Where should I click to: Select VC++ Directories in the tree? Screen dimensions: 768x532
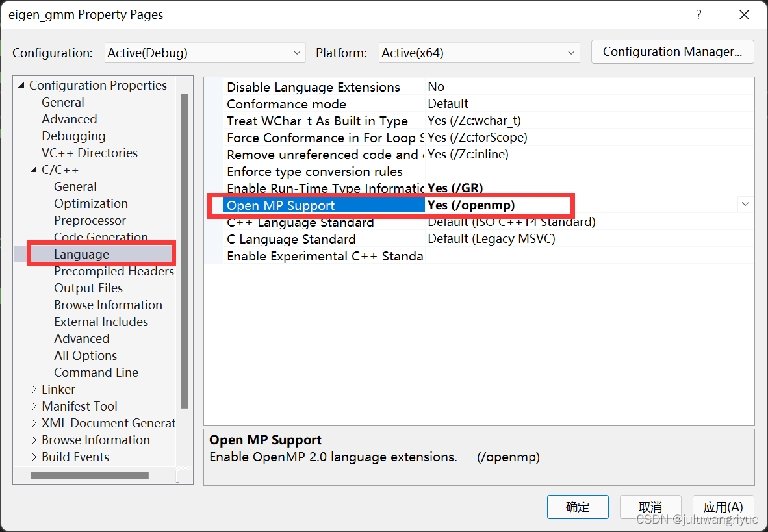pos(89,153)
